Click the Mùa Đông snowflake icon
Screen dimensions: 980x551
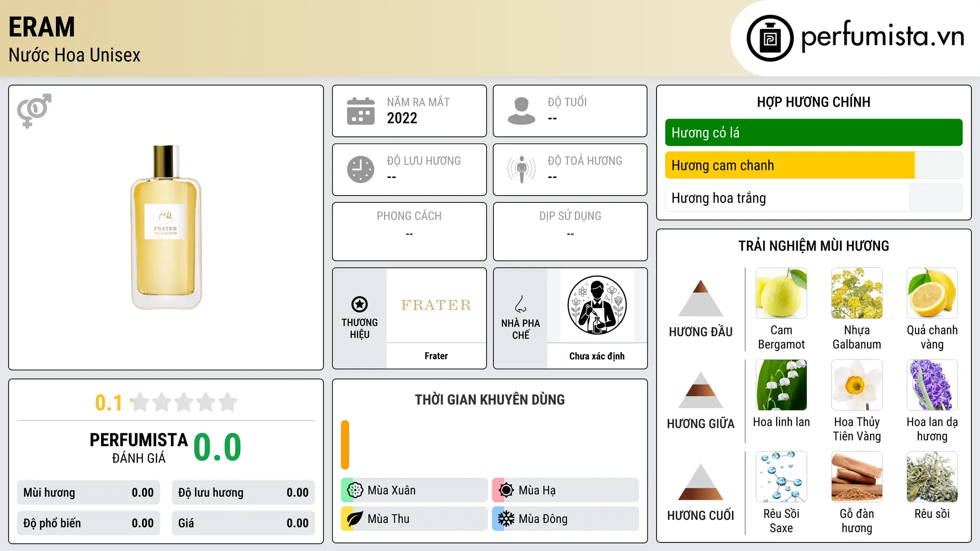coord(506,519)
